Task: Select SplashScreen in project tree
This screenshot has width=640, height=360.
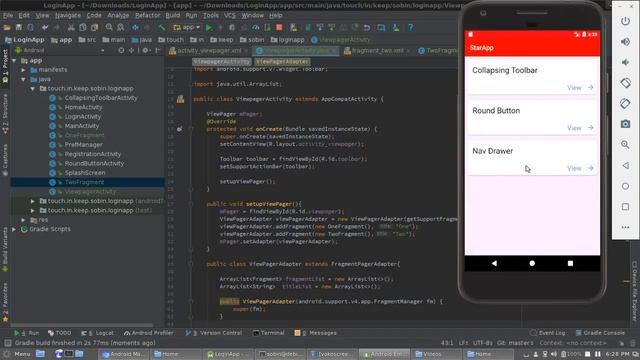Action: pos(85,173)
